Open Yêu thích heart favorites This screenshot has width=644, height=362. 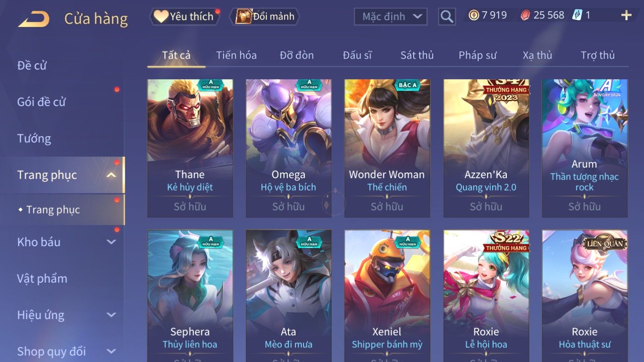(x=184, y=17)
